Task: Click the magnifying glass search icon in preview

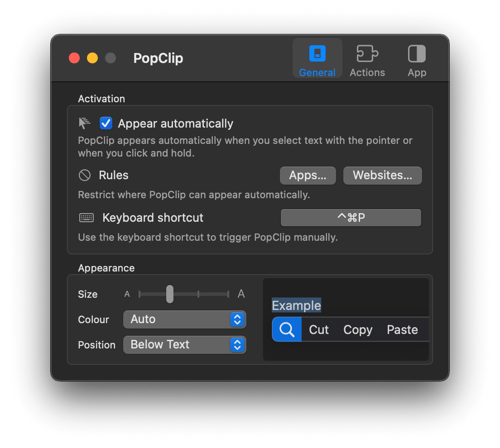Action: (287, 329)
